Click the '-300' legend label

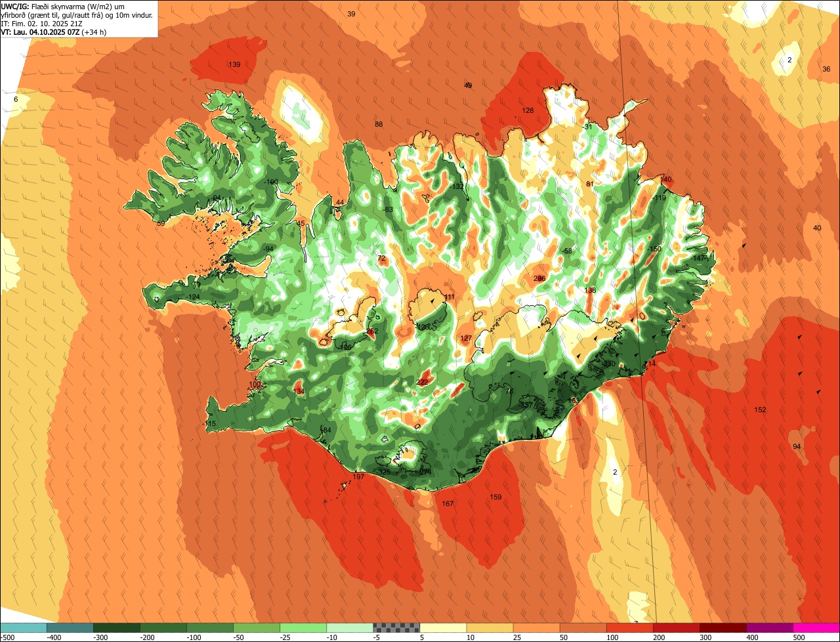(x=101, y=637)
